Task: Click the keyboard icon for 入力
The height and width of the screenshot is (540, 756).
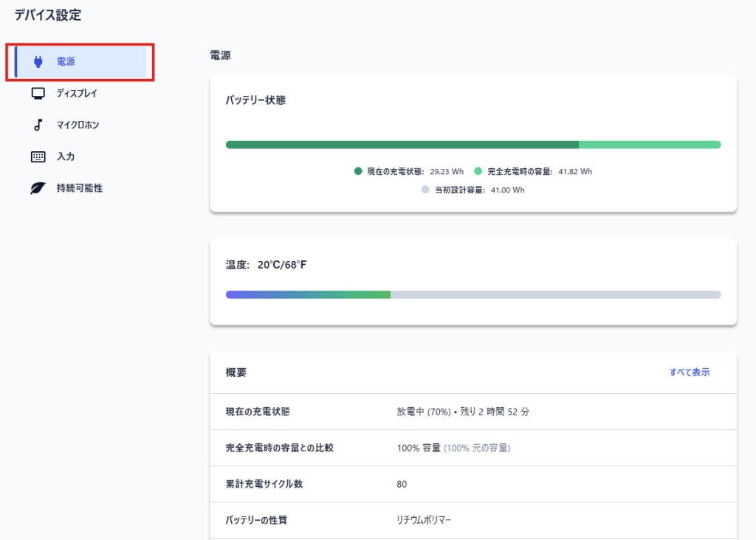Action: pos(38,157)
